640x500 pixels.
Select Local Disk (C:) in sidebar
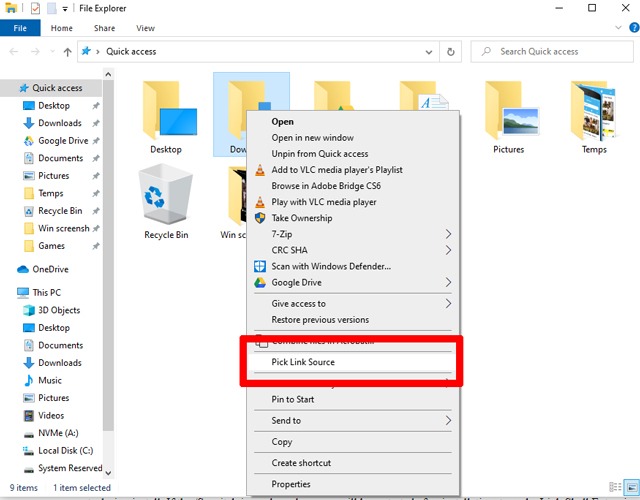coord(65,451)
